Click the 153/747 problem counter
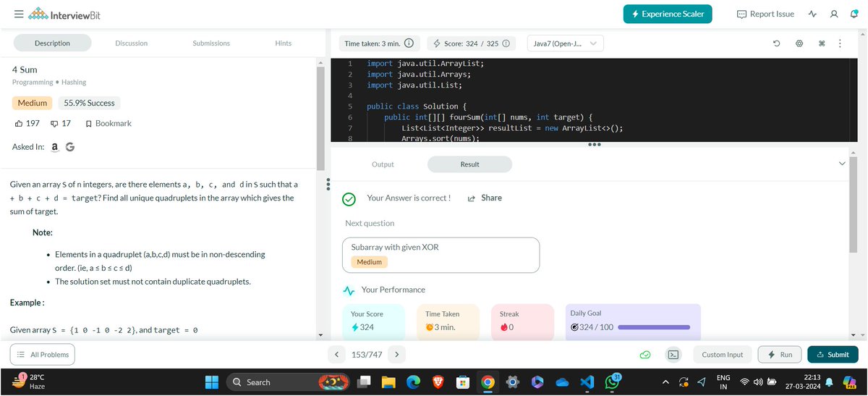The image size is (868, 396). click(366, 355)
